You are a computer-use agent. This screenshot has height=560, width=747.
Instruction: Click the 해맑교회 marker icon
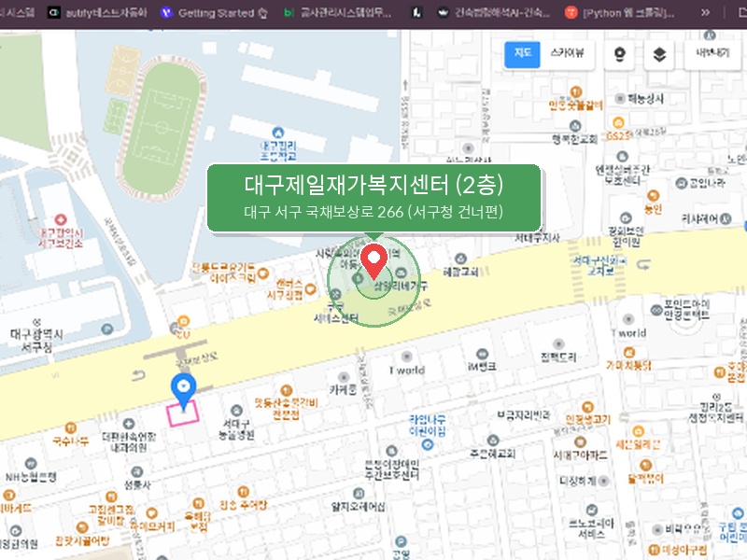click(460, 259)
